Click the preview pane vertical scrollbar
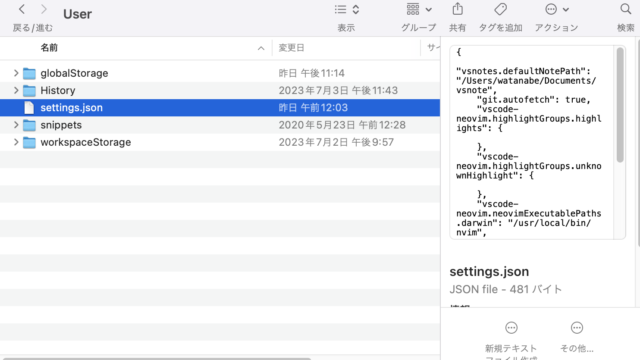The height and width of the screenshot is (360, 640). (x=620, y=105)
